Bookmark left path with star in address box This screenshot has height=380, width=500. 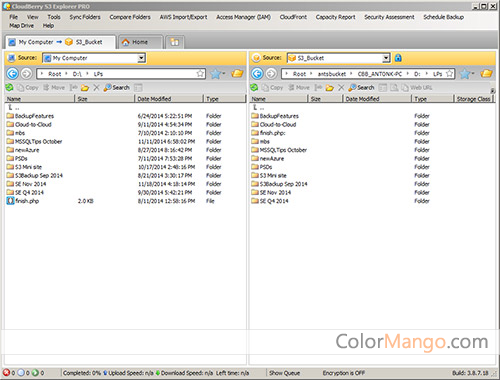click(200, 73)
